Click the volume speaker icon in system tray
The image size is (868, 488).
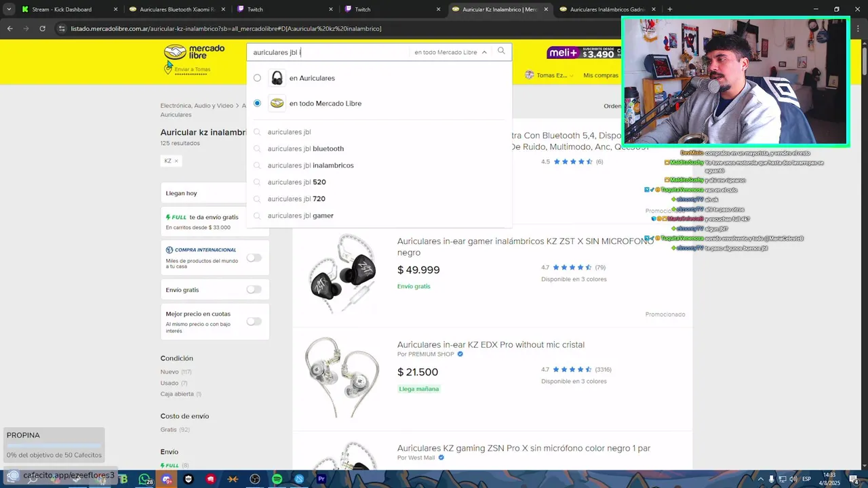point(793,479)
